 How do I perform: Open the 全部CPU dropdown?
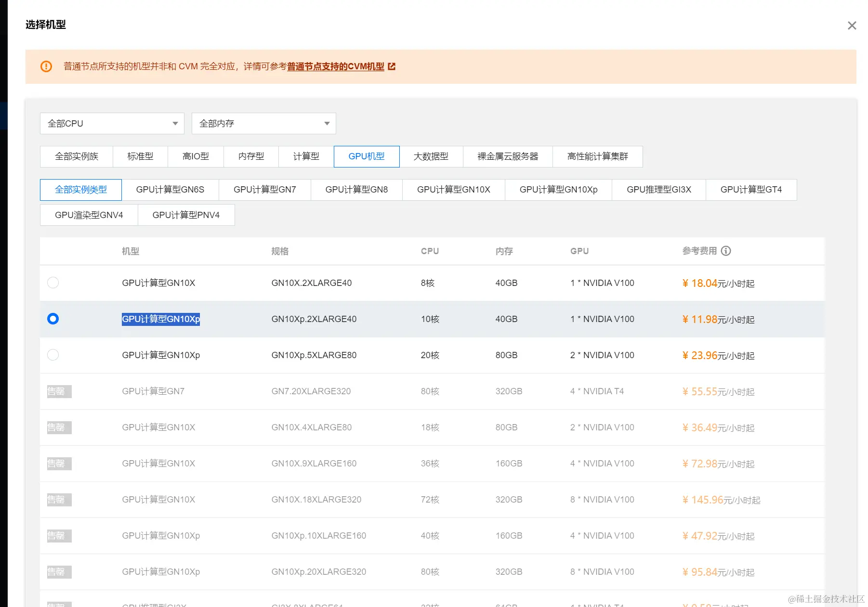(112, 124)
